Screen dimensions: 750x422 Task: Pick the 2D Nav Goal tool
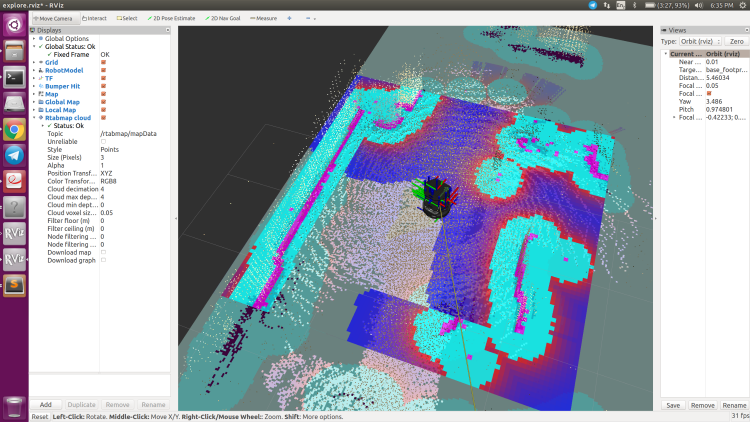coord(223,18)
